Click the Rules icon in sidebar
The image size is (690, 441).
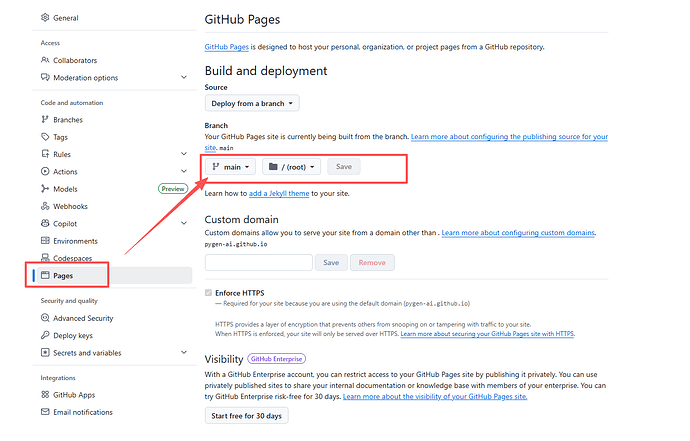click(45, 154)
